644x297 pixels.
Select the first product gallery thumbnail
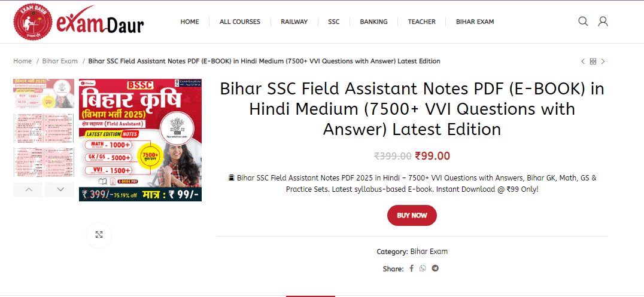click(x=44, y=94)
